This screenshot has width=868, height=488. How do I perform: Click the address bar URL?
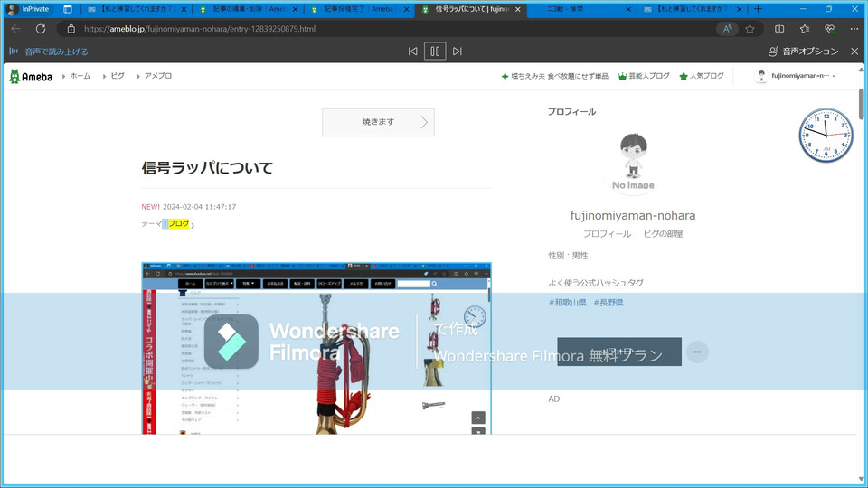(x=200, y=29)
